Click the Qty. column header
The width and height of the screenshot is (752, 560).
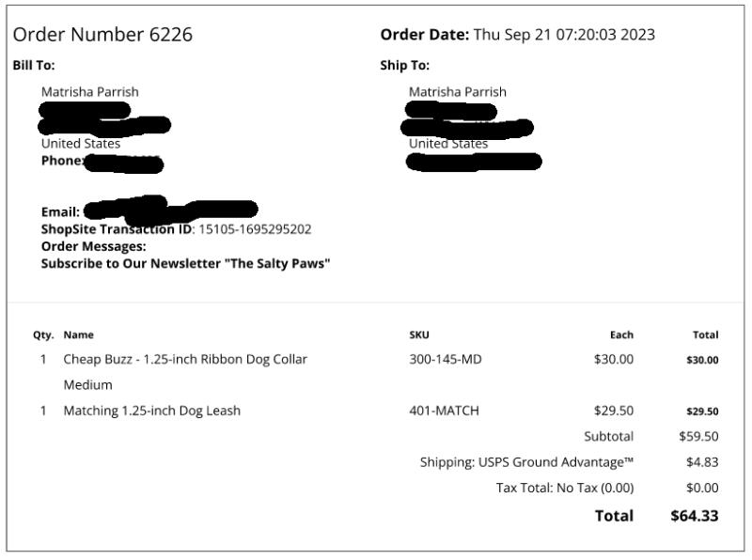[43, 334]
